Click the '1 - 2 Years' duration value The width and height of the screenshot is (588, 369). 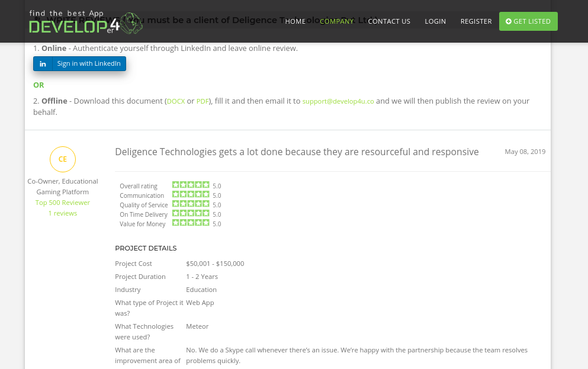point(202,277)
